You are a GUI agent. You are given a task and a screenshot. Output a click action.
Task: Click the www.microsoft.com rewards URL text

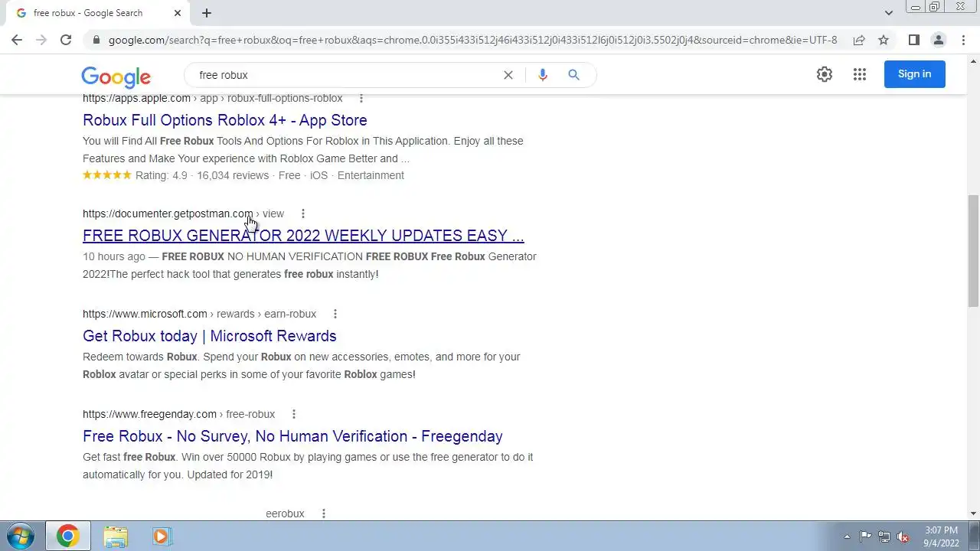[x=199, y=314]
